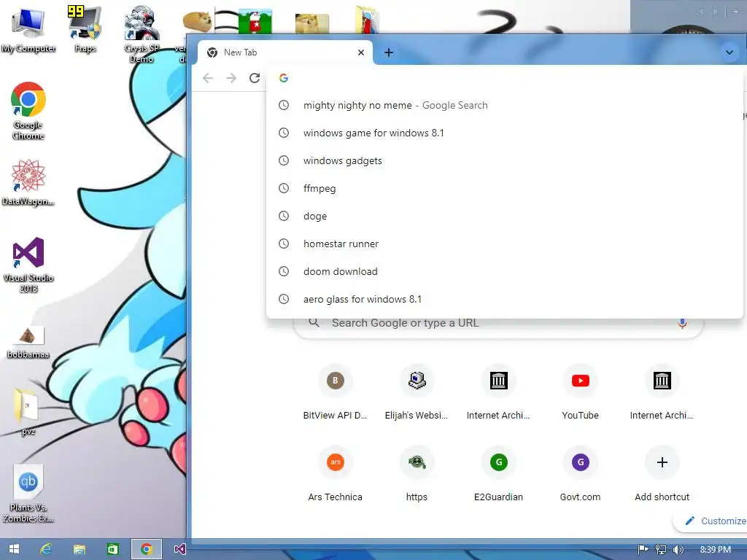Image resolution: width=747 pixels, height=560 pixels.
Task: Open the BitView API shortcut tile
Action: [x=335, y=393]
